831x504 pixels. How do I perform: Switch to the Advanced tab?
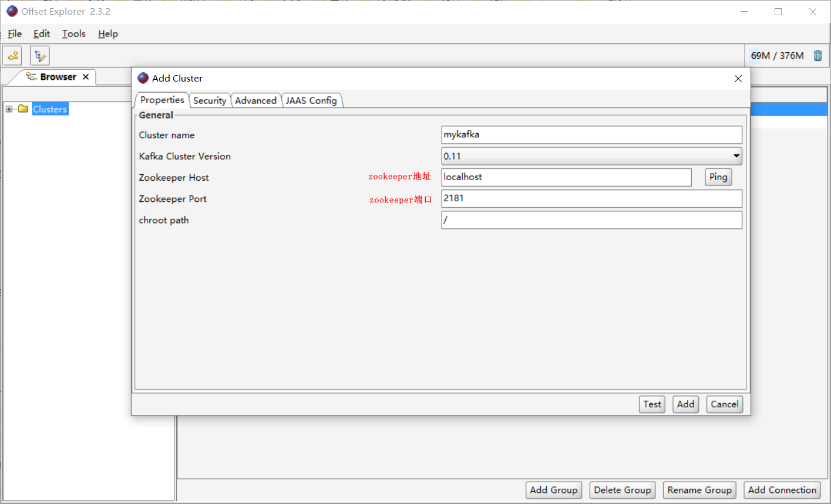pos(255,100)
